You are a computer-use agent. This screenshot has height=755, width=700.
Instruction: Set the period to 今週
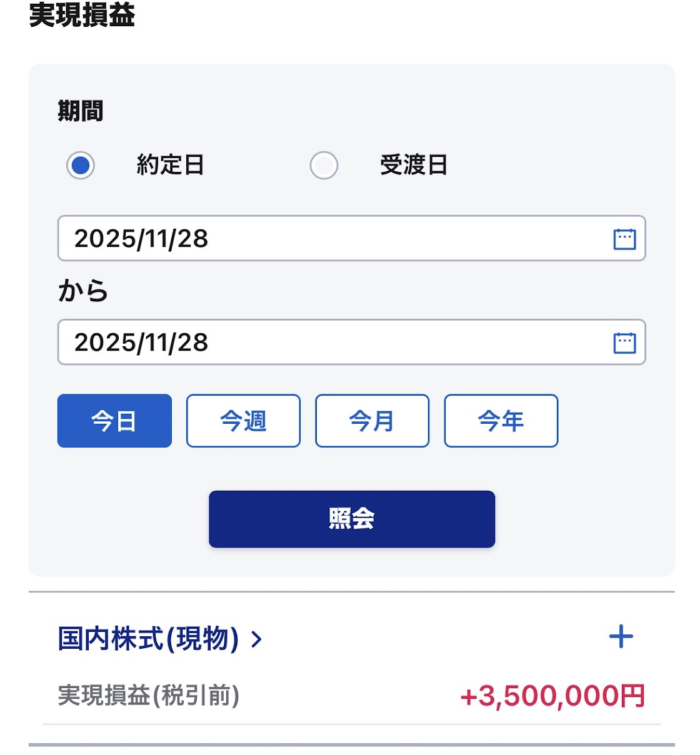click(x=243, y=421)
